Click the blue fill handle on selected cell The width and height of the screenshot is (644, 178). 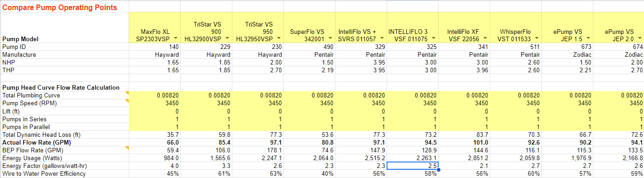(439, 170)
